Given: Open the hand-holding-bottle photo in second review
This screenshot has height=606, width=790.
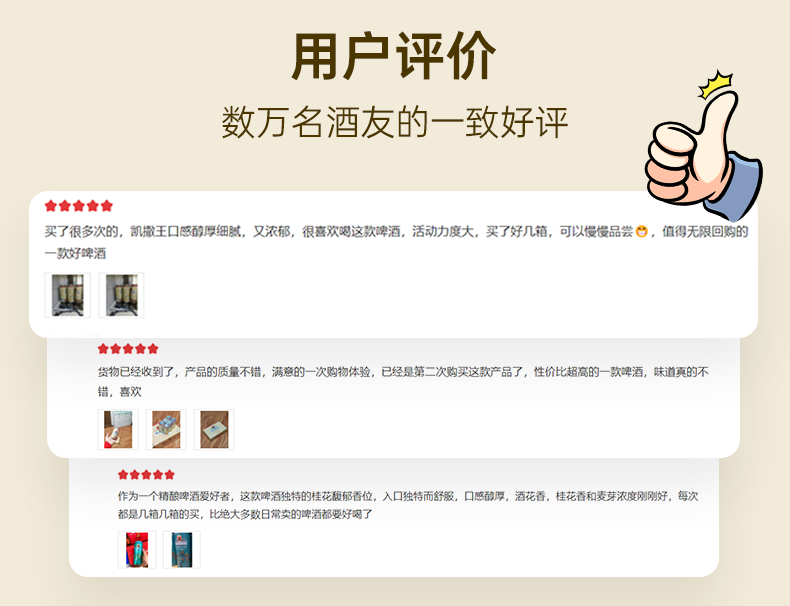Looking at the screenshot, I should point(118,429).
